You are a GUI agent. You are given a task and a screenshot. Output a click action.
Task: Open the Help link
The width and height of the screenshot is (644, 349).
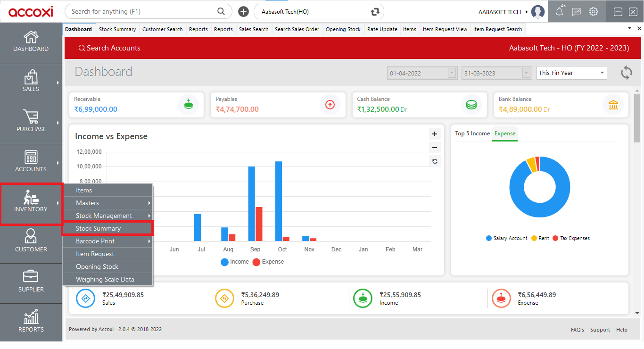tap(622, 330)
